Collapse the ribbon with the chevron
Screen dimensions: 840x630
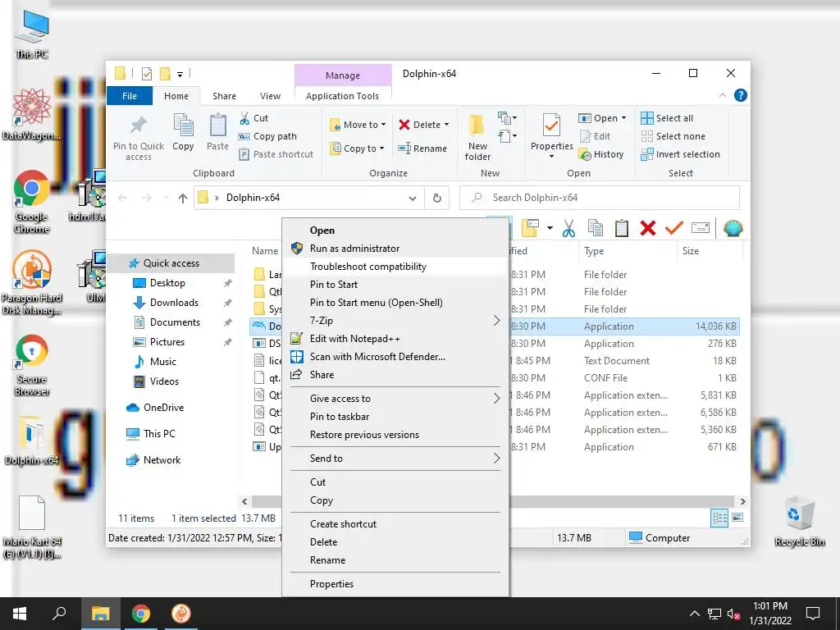pos(722,95)
